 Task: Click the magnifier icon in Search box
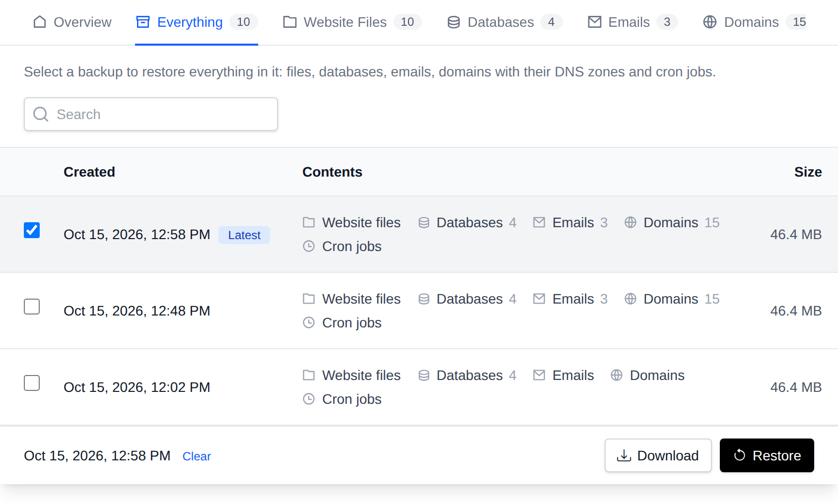[x=41, y=114]
